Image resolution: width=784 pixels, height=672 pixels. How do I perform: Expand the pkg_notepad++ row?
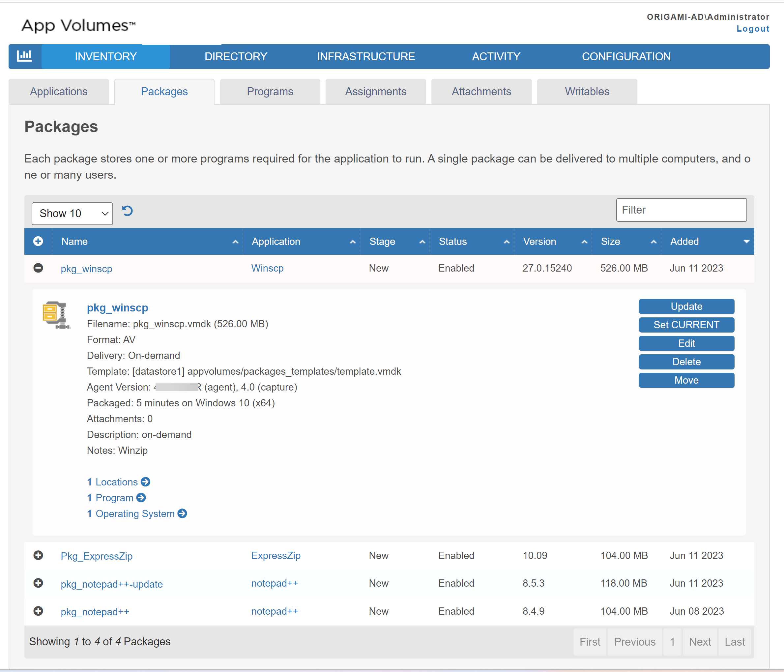point(38,611)
